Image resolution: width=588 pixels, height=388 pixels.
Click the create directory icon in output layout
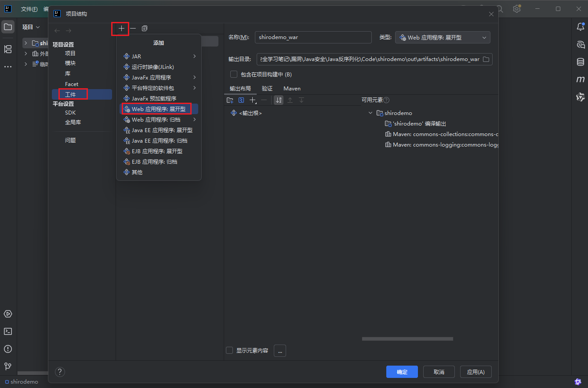click(230, 100)
